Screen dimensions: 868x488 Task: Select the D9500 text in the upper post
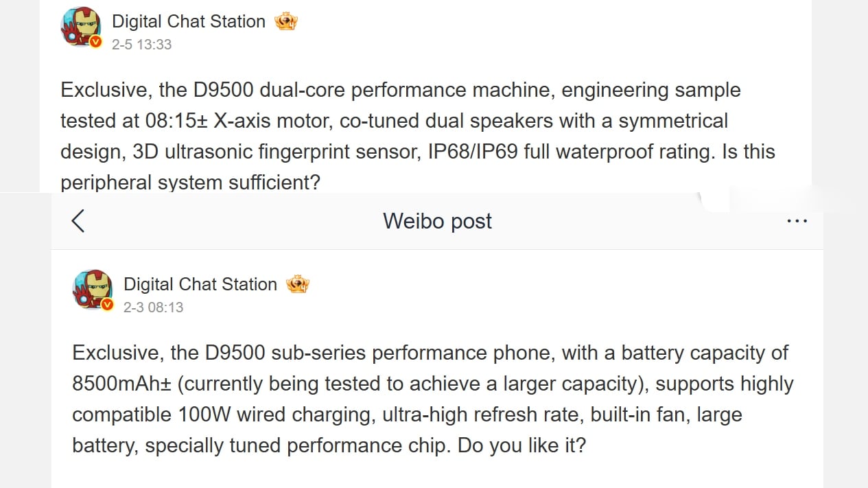tap(222, 89)
